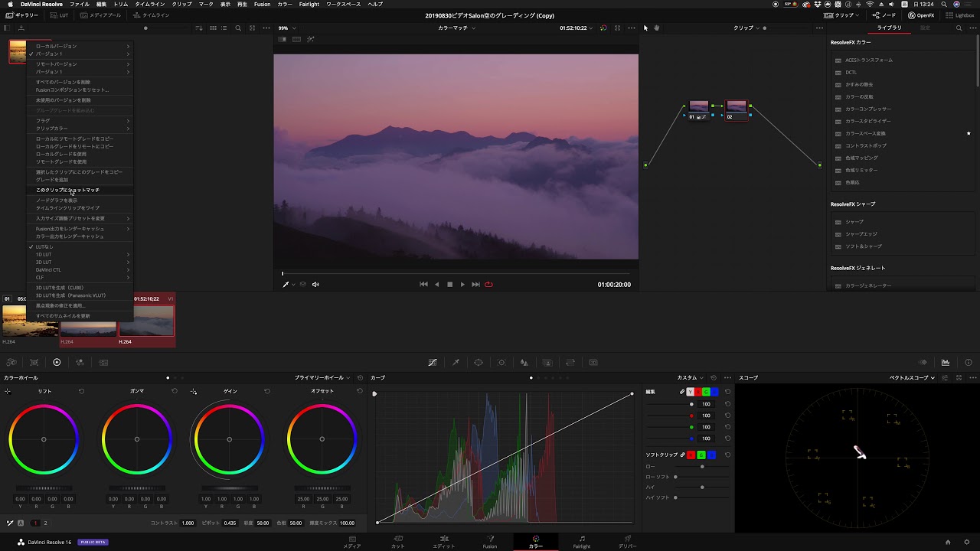The width and height of the screenshot is (980, 551).
Task: Open the Qualifier eyedropper palette
Action: 456,362
